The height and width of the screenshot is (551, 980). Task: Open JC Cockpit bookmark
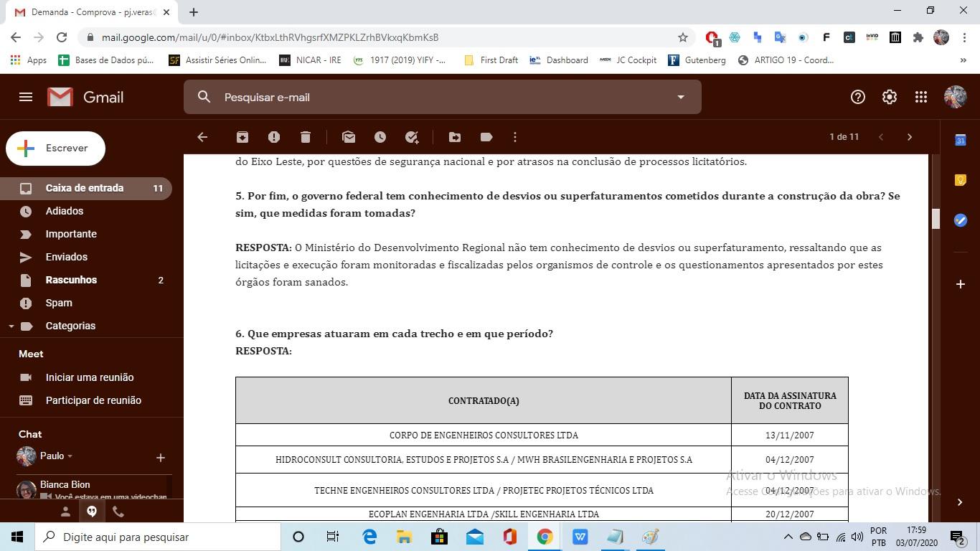coord(628,60)
